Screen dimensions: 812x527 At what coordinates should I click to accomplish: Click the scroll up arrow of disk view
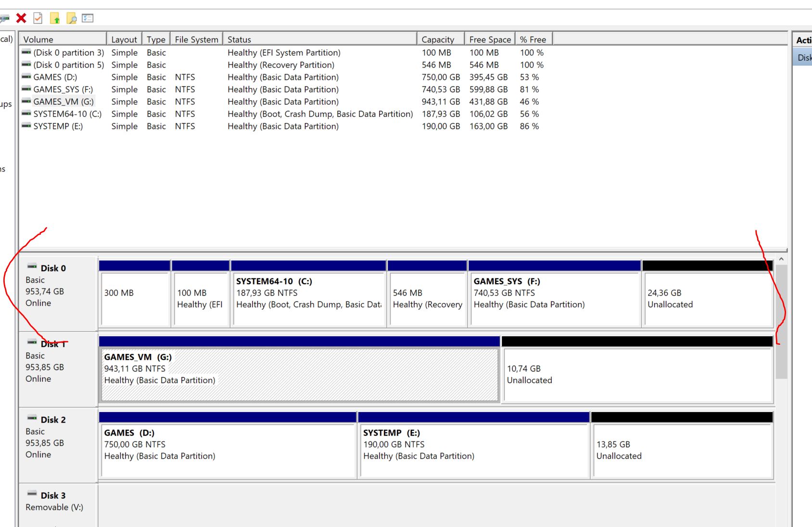[x=781, y=259]
